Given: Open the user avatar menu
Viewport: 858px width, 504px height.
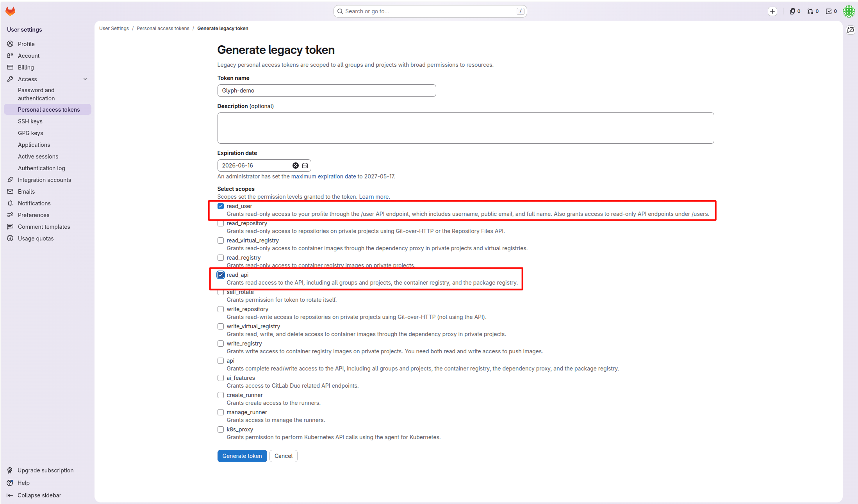Looking at the screenshot, I should [x=849, y=11].
